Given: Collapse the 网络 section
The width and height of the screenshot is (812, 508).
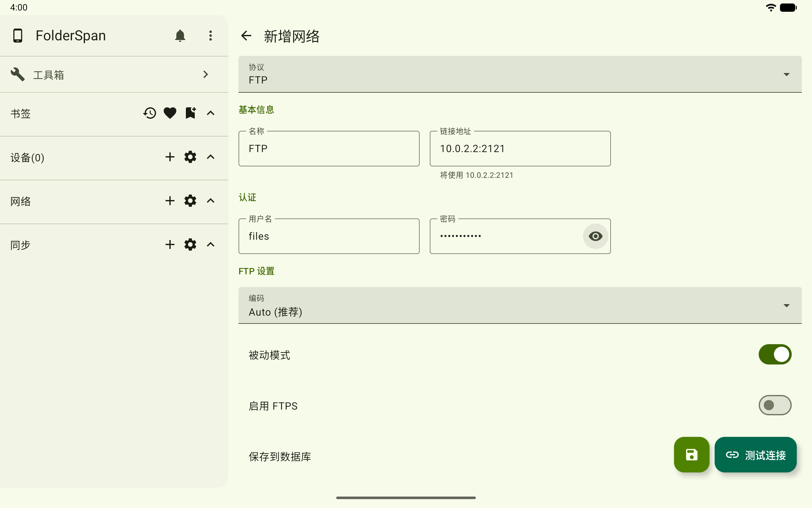Looking at the screenshot, I should (x=210, y=201).
